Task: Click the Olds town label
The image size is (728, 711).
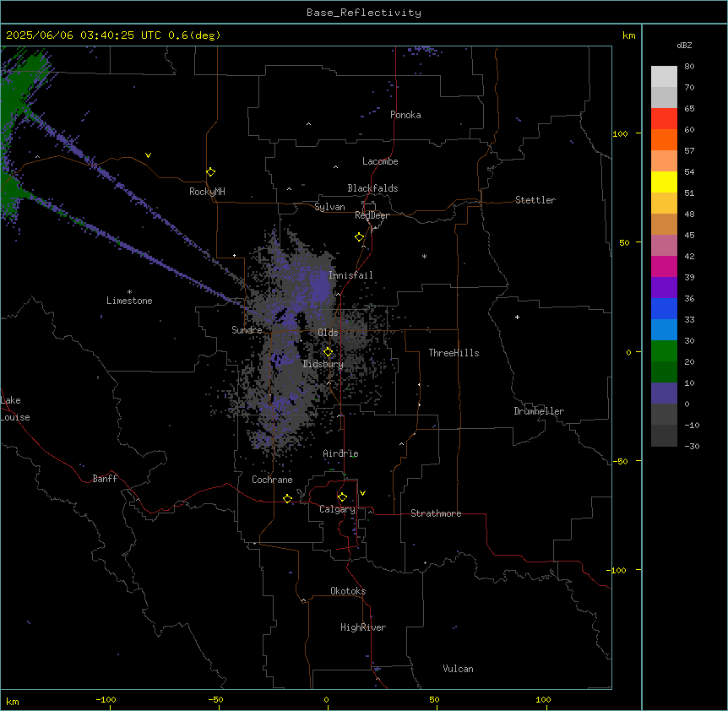Action: (328, 333)
